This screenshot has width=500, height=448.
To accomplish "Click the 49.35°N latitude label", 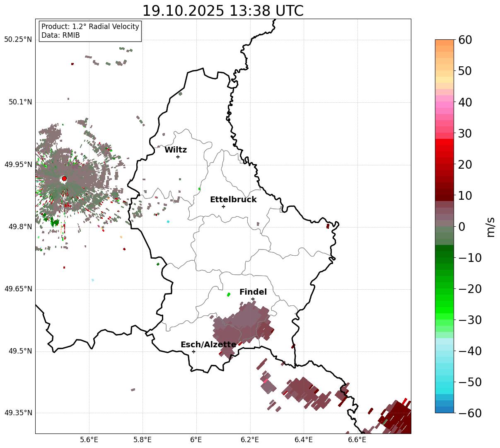I will 18,413.
